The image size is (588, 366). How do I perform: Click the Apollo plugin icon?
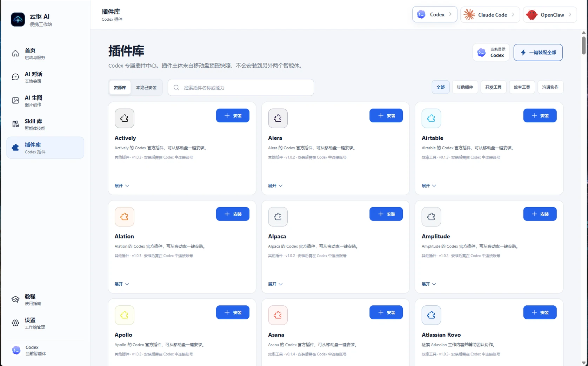125,315
